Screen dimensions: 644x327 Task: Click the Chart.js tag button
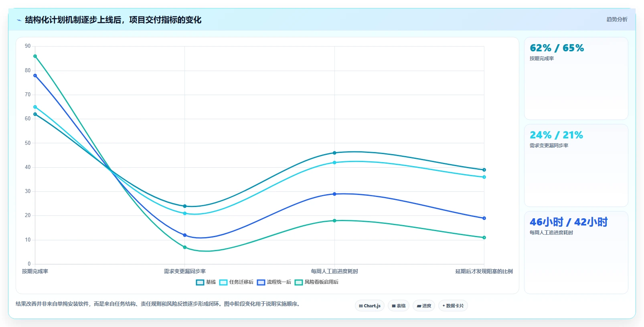tap(370, 306)
